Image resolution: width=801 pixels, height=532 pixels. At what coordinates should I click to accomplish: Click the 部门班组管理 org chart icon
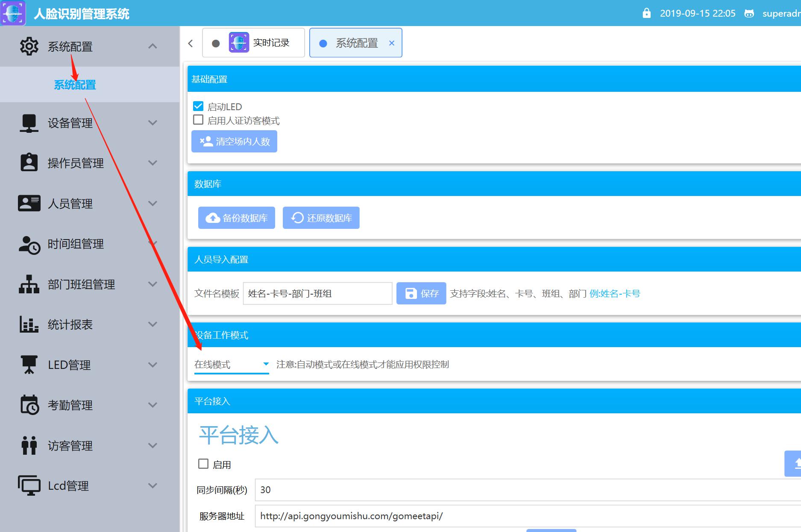pos(29,284)
